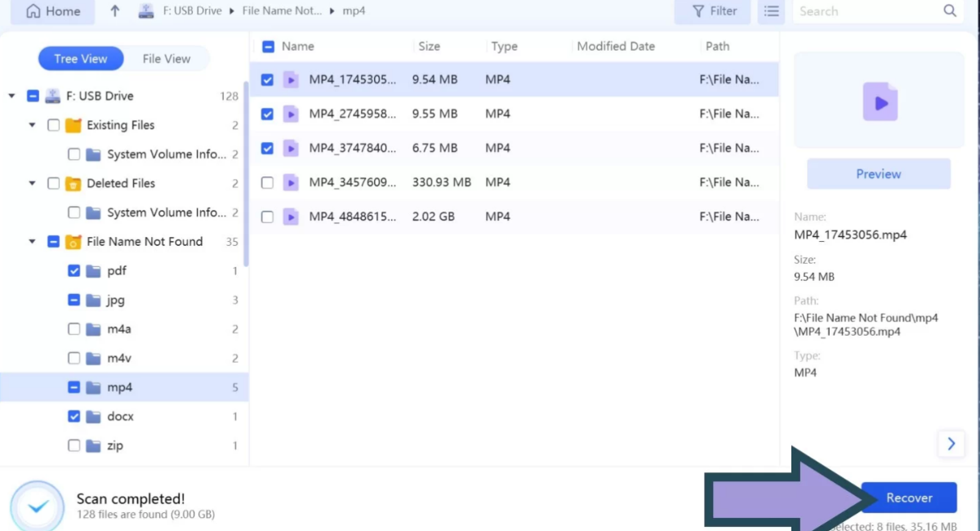Image resolution: width=980 pixels, height=531 pixels.
Task: Collapse the F: USB Drive node
Action: tap(11, 96)
